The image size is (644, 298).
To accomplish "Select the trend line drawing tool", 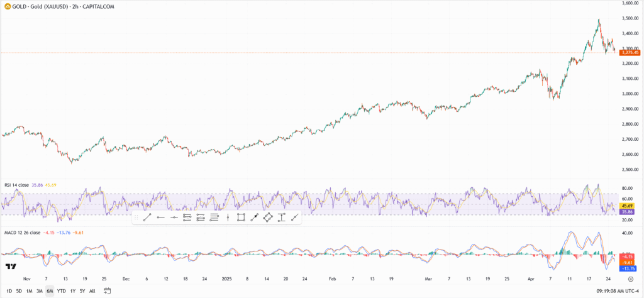I will (x=146, y=218).
